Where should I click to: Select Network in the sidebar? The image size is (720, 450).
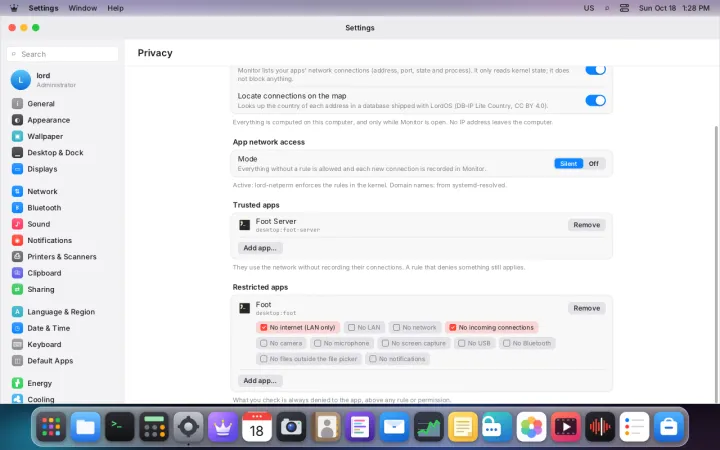pyautogui.click(x=62, y=191)
